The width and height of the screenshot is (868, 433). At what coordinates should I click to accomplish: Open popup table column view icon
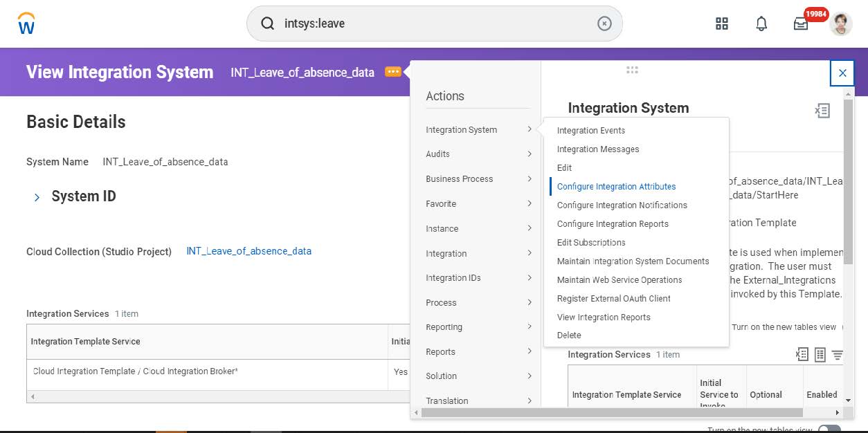(x=820, y=355)
